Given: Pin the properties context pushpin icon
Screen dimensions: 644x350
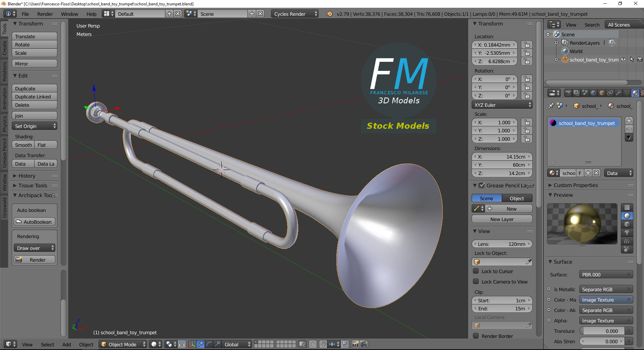Looking at the screenshot, I should [551, 106].
